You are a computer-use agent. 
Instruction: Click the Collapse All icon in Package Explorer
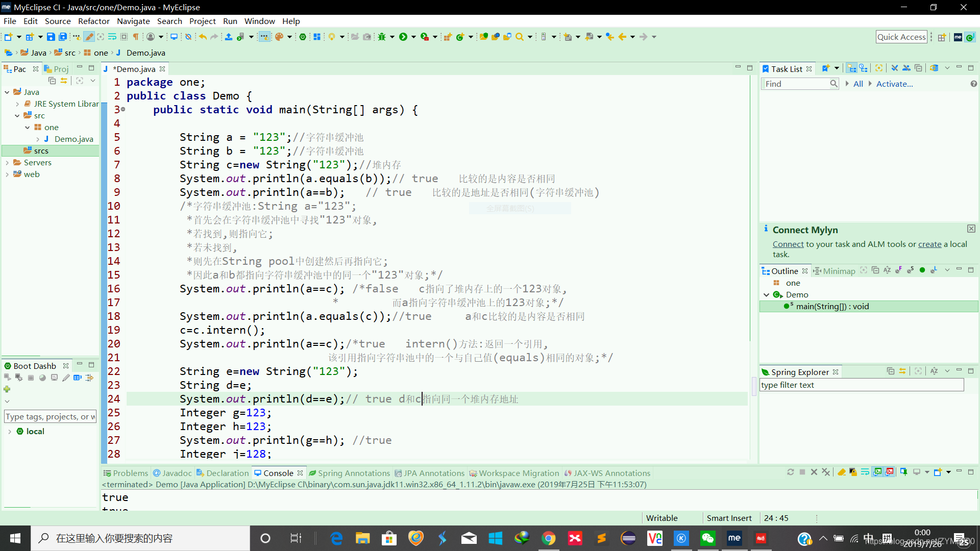pyautogui.click(x=52, y=81)
